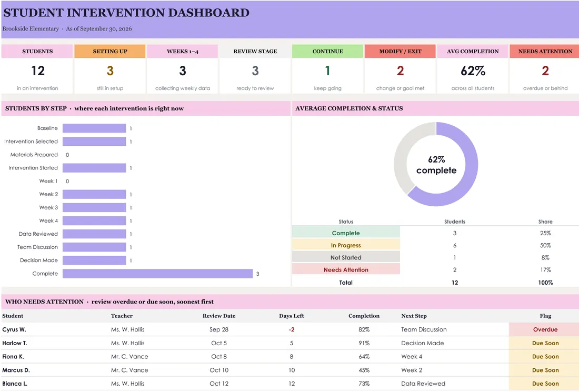Click the Week 3 bar

coord(94,207)
